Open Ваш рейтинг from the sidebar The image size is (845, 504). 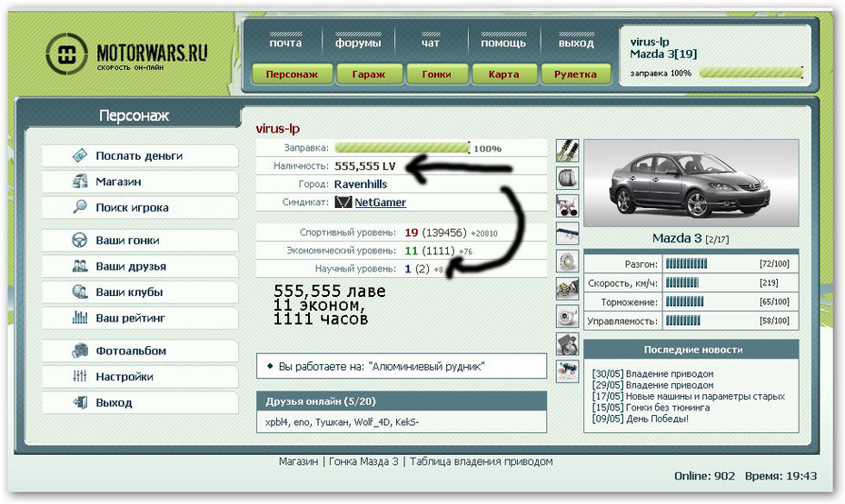tap(140, 318)
